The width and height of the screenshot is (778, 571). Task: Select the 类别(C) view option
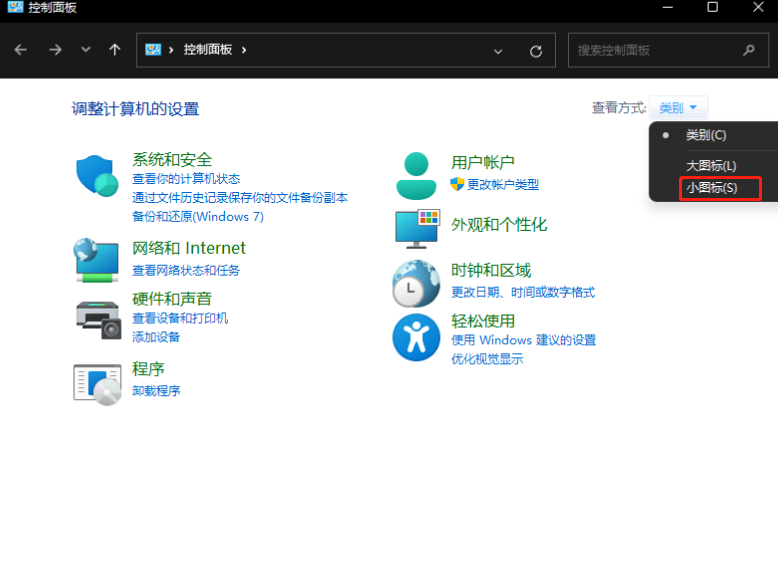click(706, 135)
